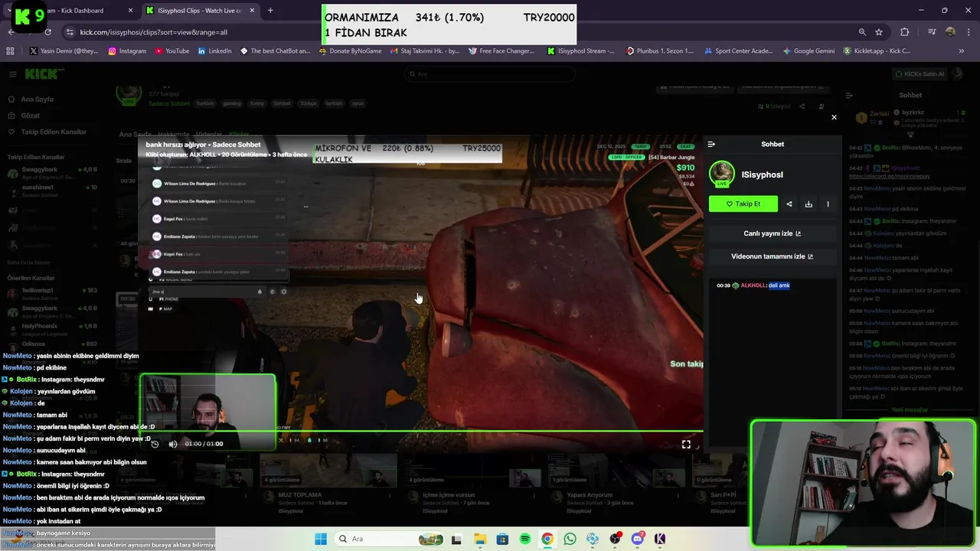Image resolution: width=980 pixels, height=551 pixels.
Task: Open Windows Start menu
Action: click(x=320, y=539)
